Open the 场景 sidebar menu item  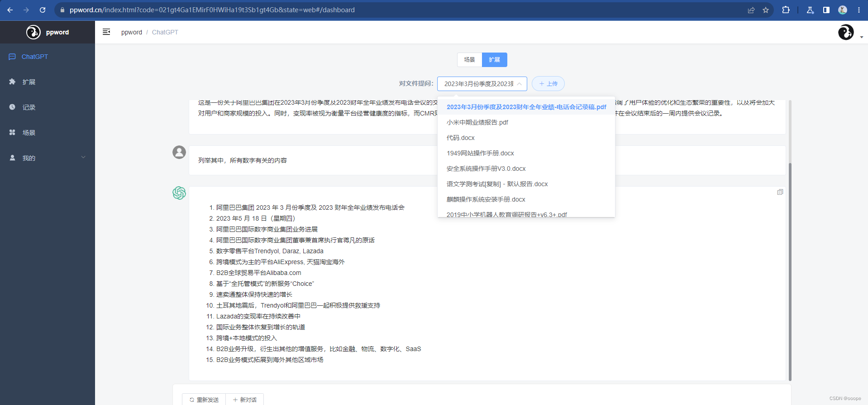48,133
